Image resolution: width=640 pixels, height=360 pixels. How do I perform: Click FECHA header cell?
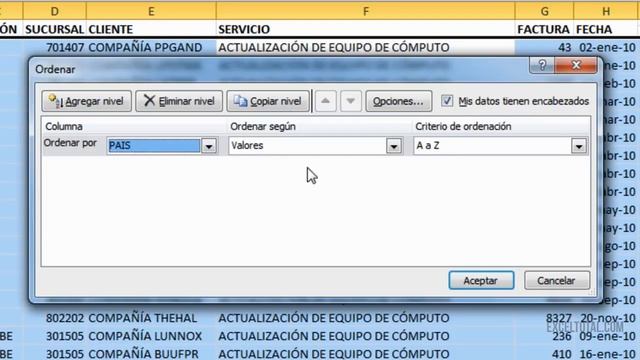tap(607, 29)
